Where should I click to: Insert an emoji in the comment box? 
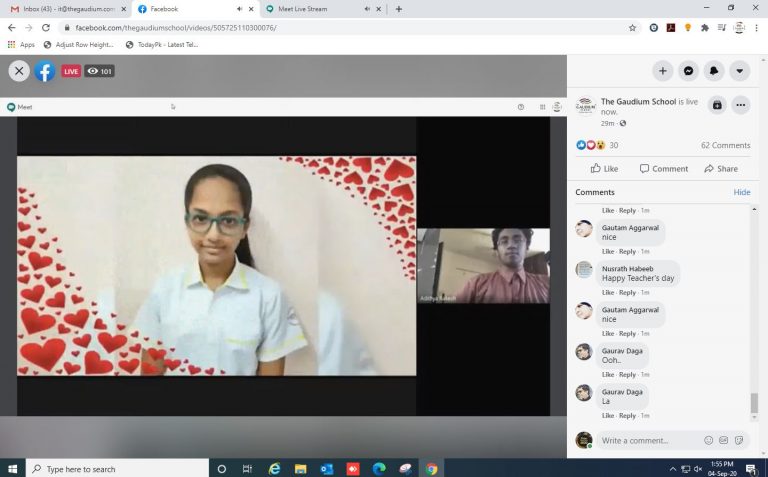tap(709, 440)
